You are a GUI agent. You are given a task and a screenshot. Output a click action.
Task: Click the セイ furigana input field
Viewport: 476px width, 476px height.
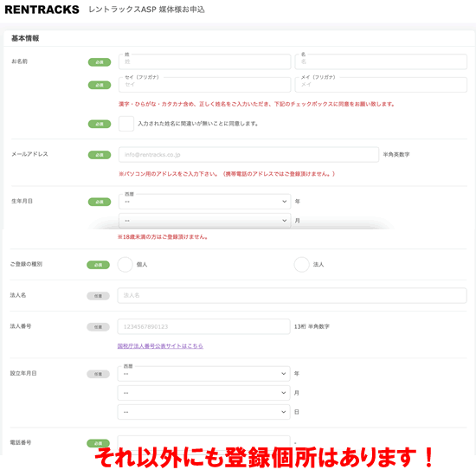coord(204,85)
